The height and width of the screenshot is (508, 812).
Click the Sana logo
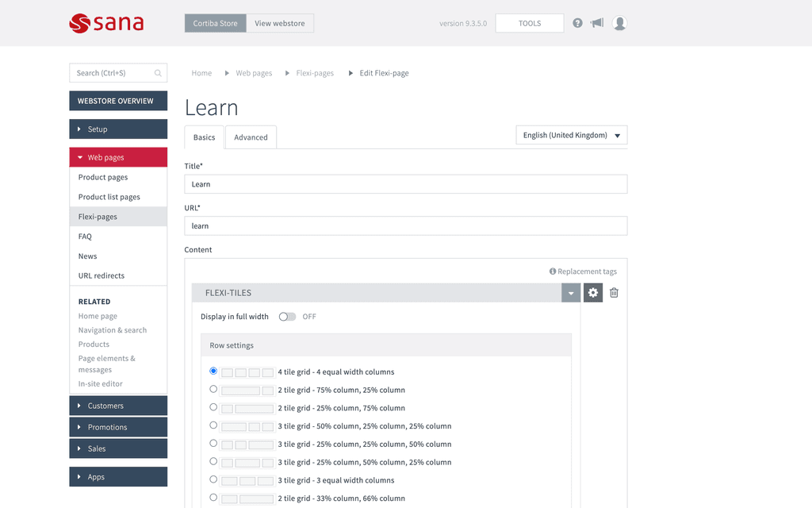pos(107,23)
